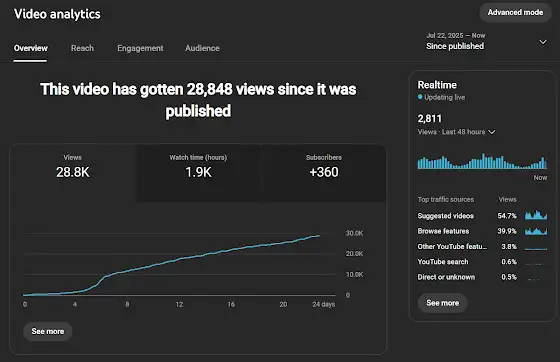This screenshot has height=362, width=560.
Task: Click the Suggested videos traffic source
Action: click(446, 216)
